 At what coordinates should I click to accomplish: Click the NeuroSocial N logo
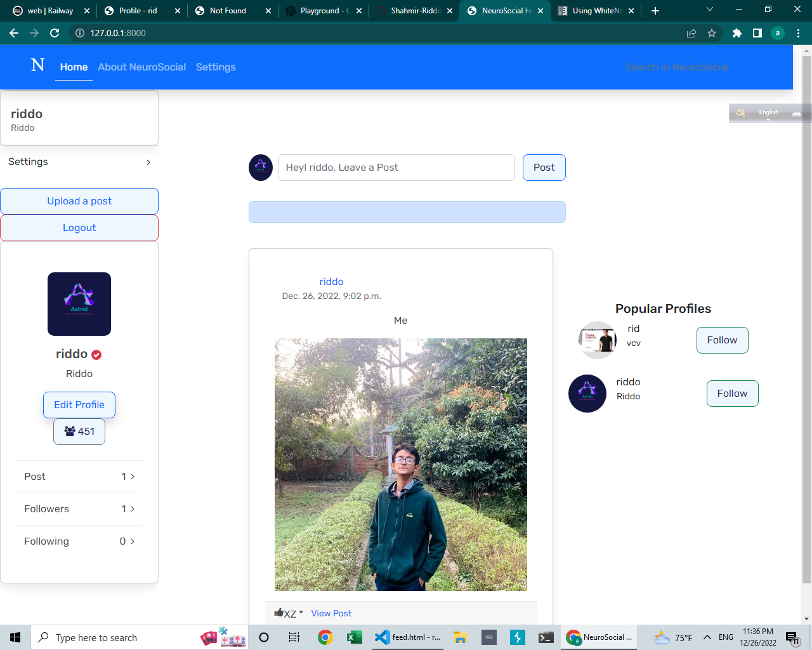tap(38, 65)
